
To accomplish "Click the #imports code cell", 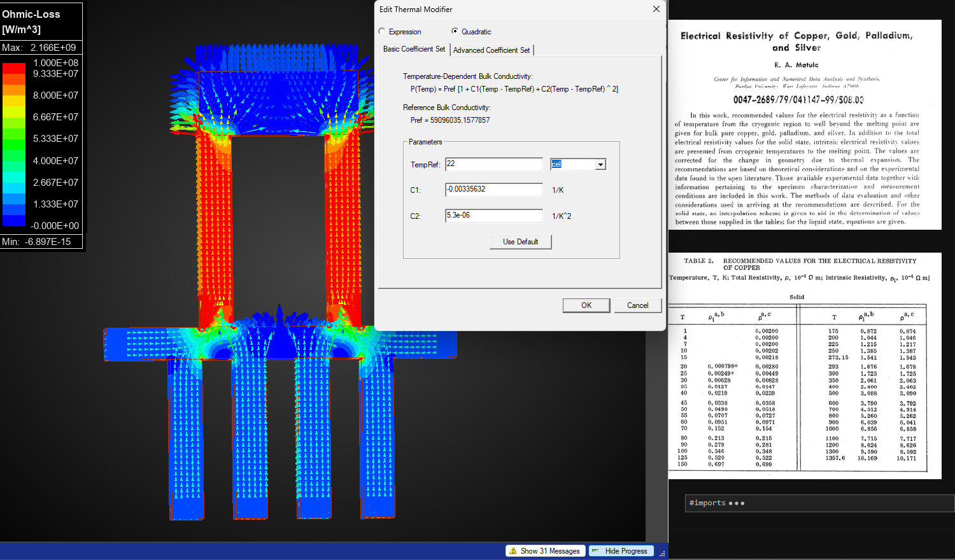I will tap(820, 503).
